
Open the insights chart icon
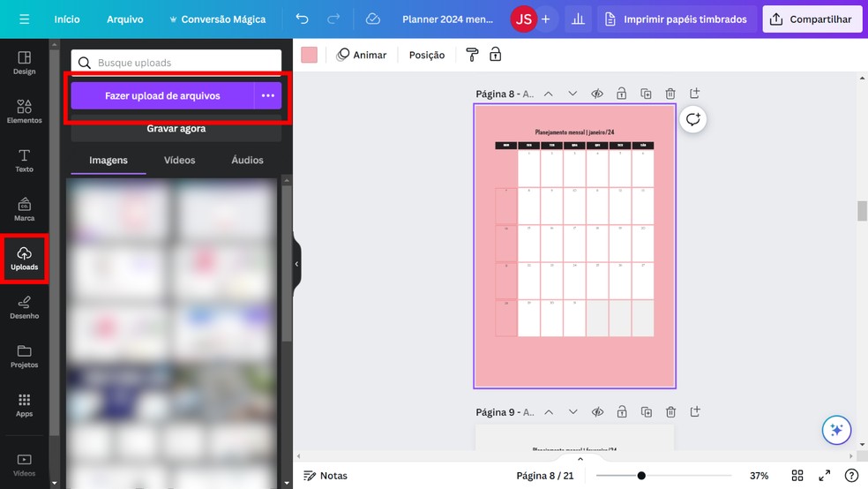tap(578, 19)
